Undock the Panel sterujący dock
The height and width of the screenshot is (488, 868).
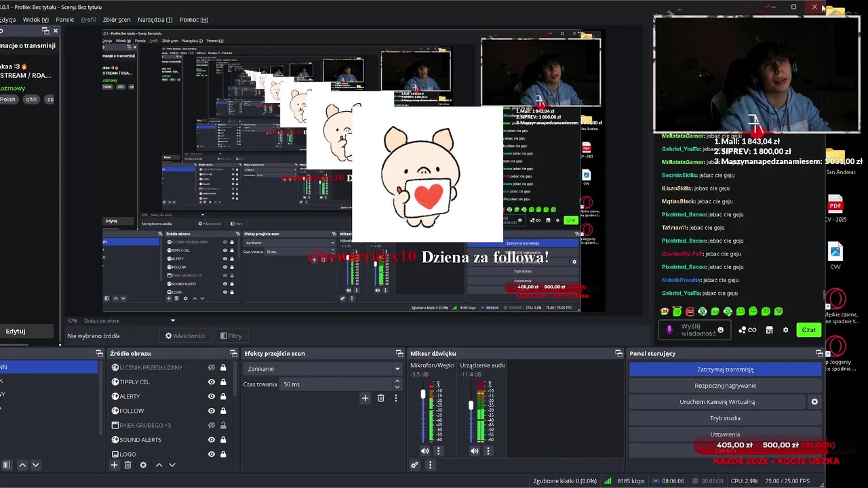coord(819,353)
